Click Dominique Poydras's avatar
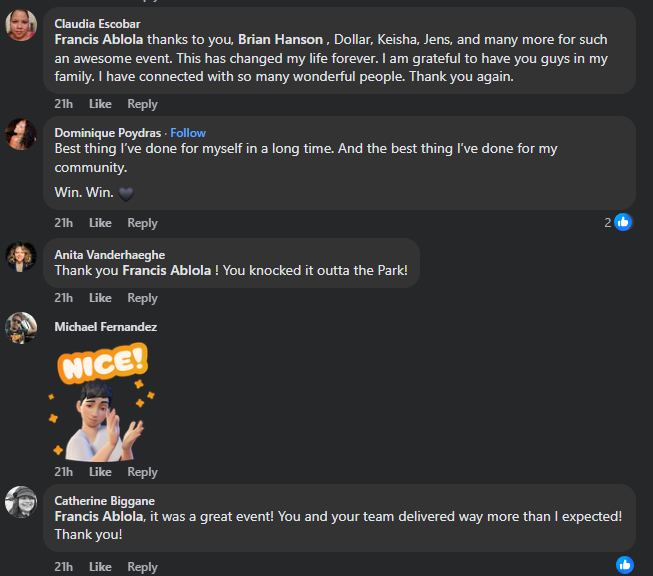The height and width of the screenshot is (576, 653). tap(22, 134)
